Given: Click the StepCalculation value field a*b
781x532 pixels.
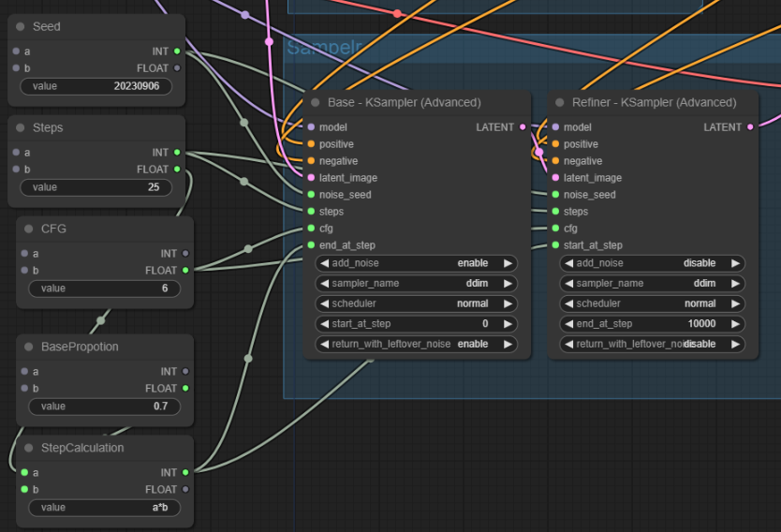Looking at the screenshot, I should (105, 508).
